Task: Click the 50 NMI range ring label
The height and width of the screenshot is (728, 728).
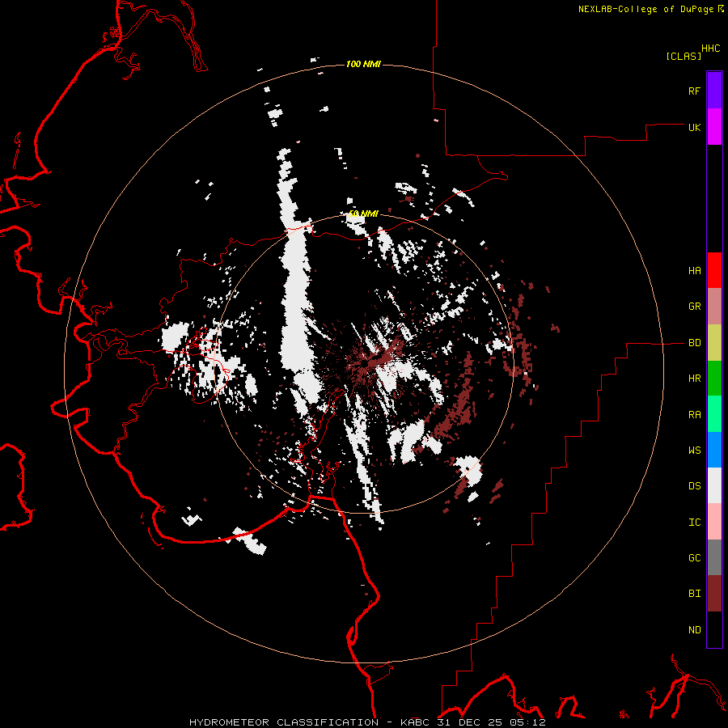Action: (363, 214)
